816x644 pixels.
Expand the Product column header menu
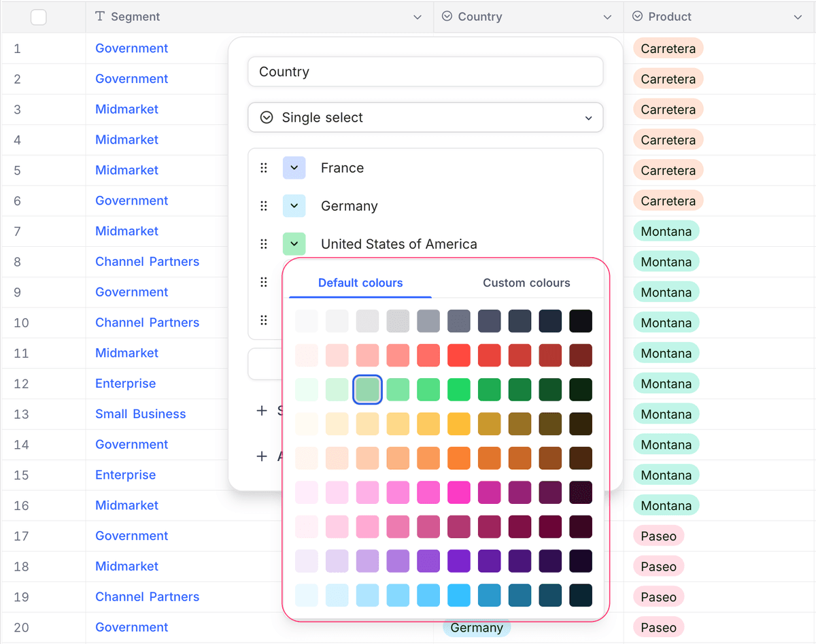click(798, 17)
